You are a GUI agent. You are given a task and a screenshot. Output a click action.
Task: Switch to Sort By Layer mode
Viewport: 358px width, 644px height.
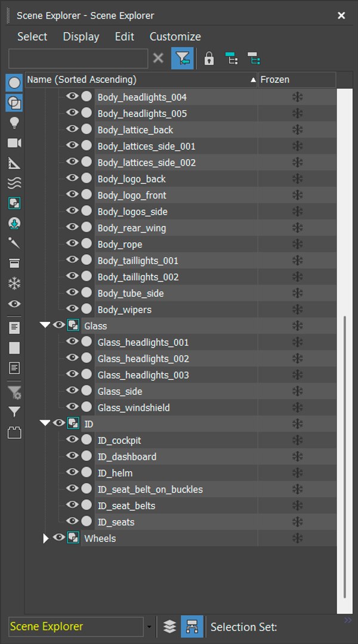point(170,626)
